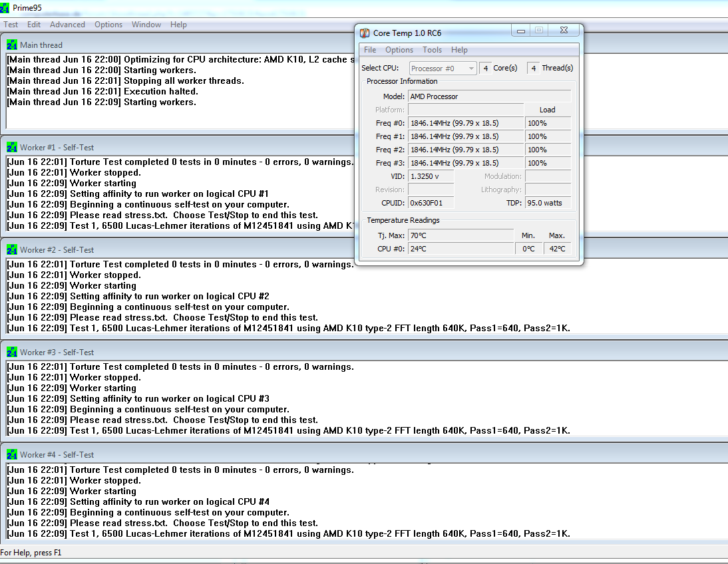Open Core Temp Options menu
This screenshot has height=564, width=728.
[399, 50]
